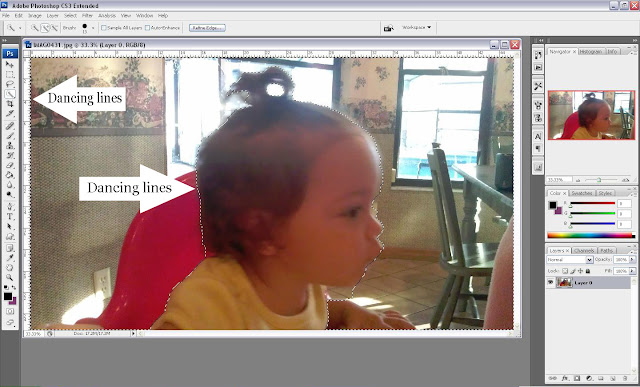Switch to the Swatches tab

(x=582, y=193)
